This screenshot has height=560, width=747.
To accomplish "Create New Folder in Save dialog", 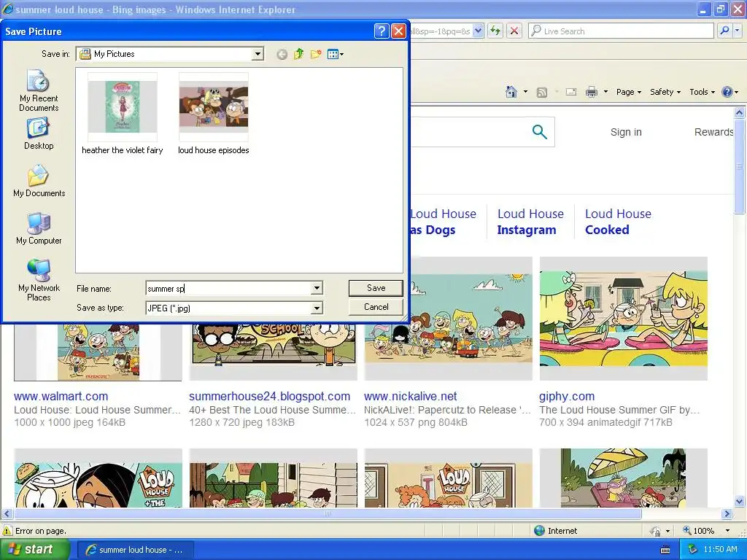I will click(x=316, y=54).
